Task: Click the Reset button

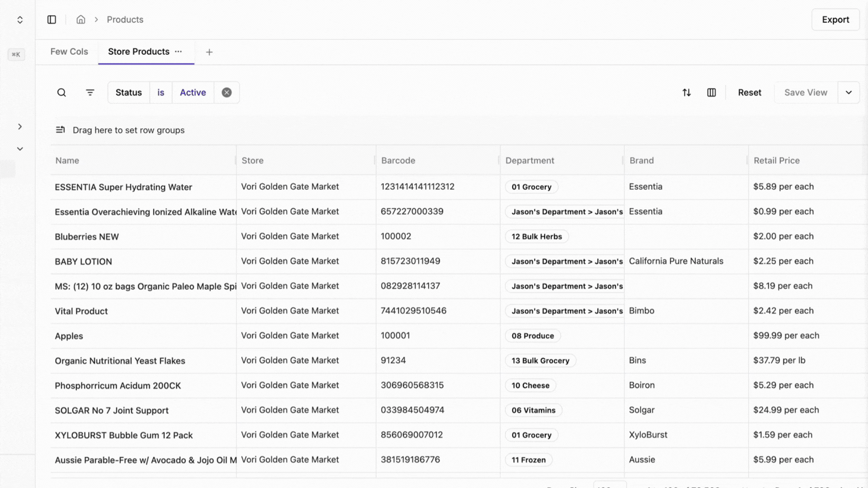Action: click(x=750, y=93)
